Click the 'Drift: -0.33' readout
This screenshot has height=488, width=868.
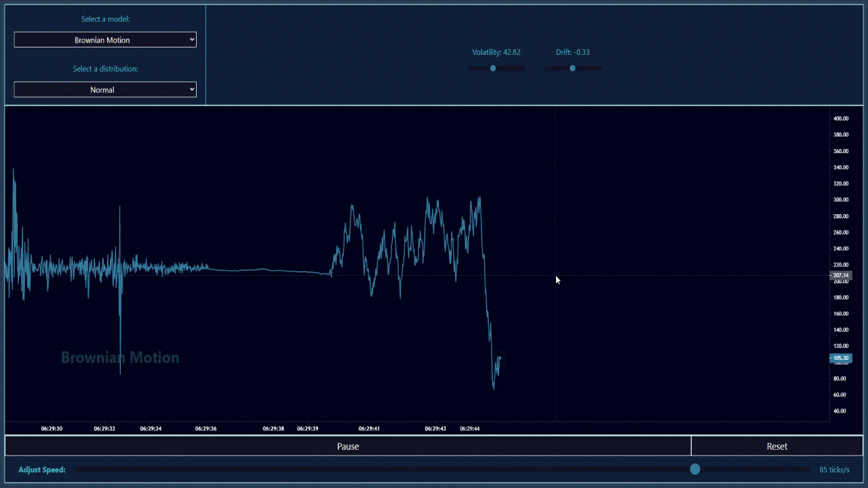point(572,52)
